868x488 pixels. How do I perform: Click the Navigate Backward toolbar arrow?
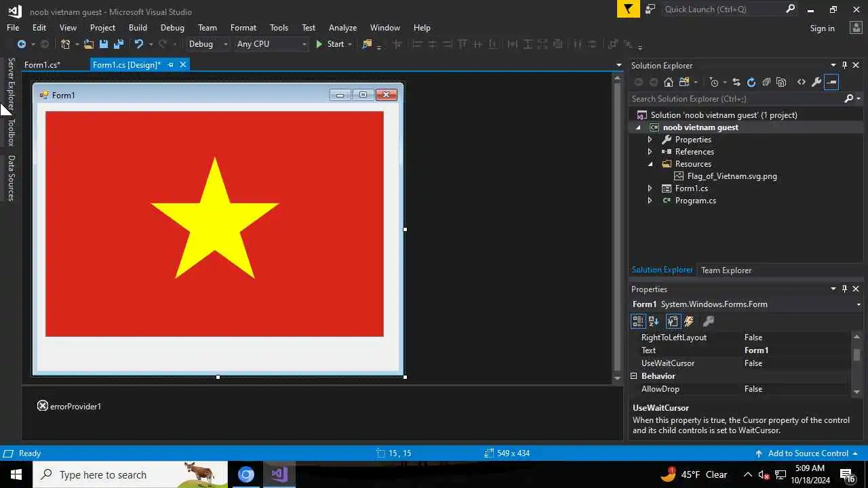pyautogui.click(x=21, y=44)
